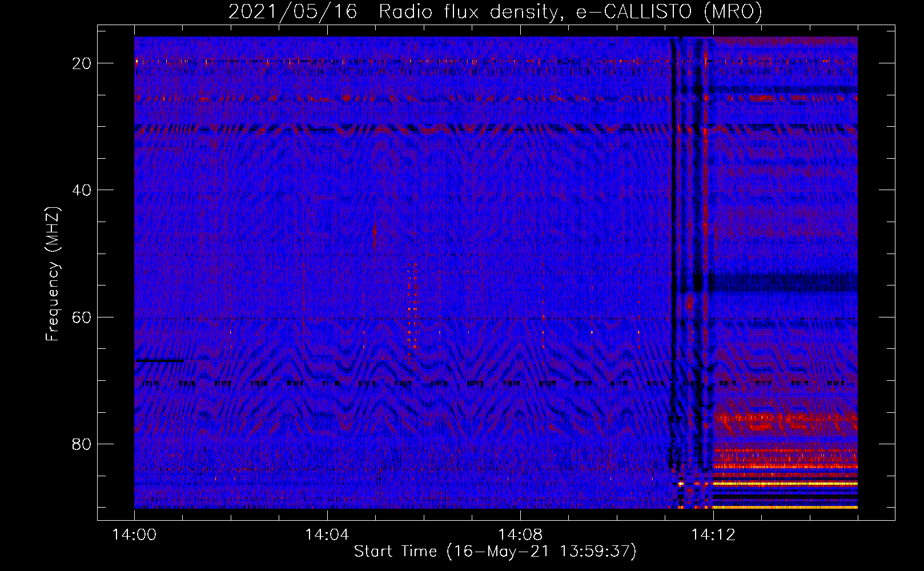The image size is (924, 571).
Task: Click the 20 frequency tick label
Action: coord(82,63)
